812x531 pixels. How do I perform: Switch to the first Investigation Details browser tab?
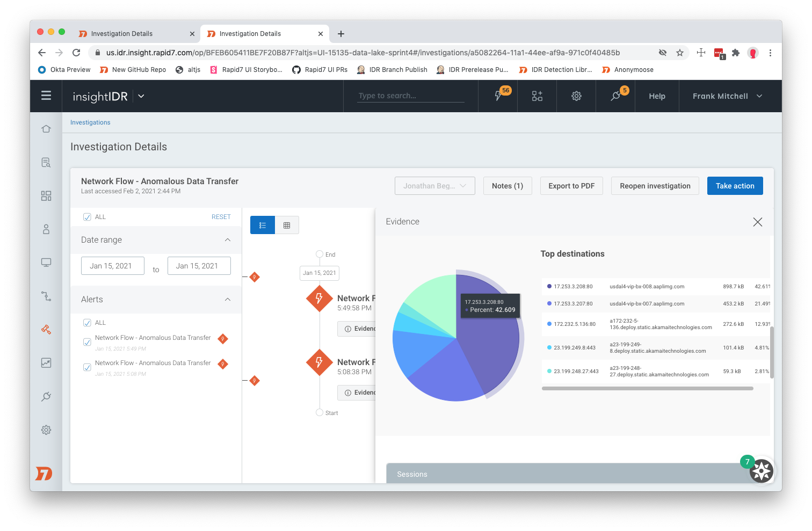click(x=122, y=34)
